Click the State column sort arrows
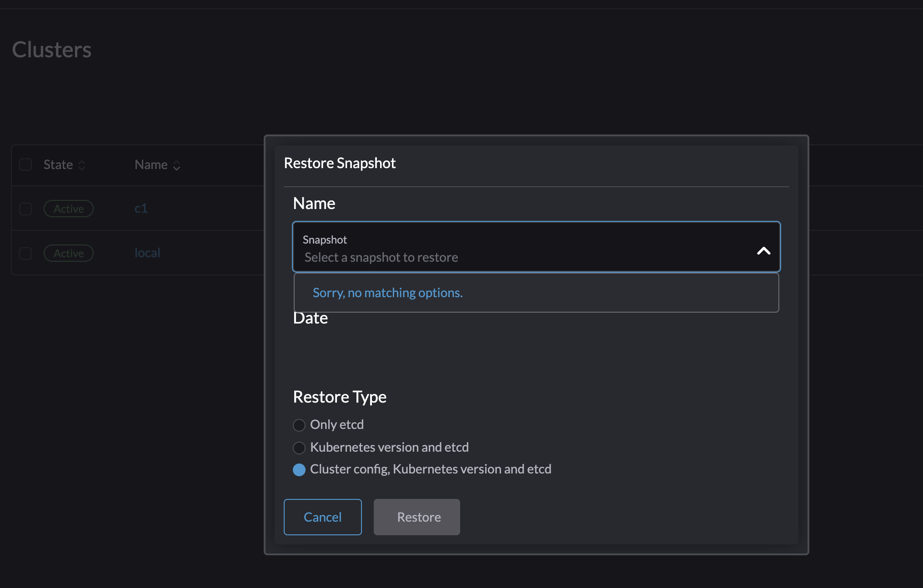The height and width of the screenshot is (588, 923). pyautogui.click(x=82, y=165)
